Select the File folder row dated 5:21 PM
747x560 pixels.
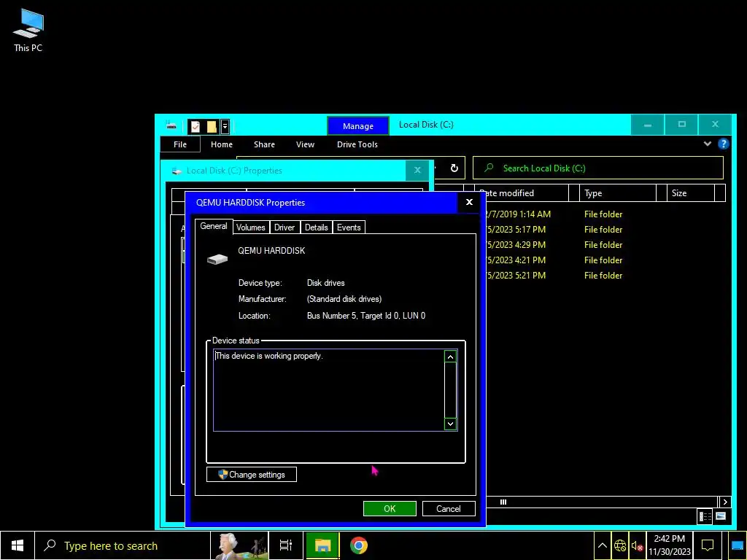point(603,275)
